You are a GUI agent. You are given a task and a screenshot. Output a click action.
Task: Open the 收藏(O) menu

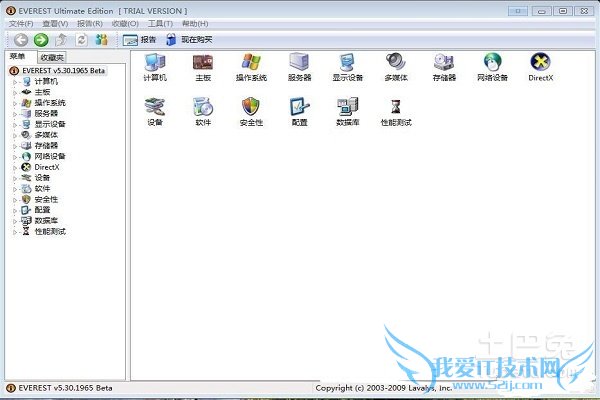[125, 24]
